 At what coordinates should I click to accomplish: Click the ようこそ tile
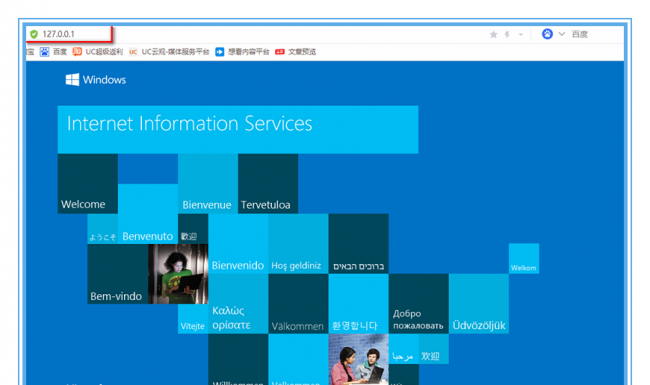click(x=102, y=229)
